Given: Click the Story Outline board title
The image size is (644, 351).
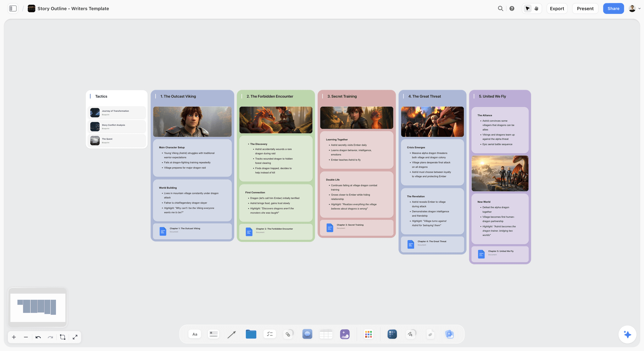Looking at the screenshot, I should tap(73, 8).
